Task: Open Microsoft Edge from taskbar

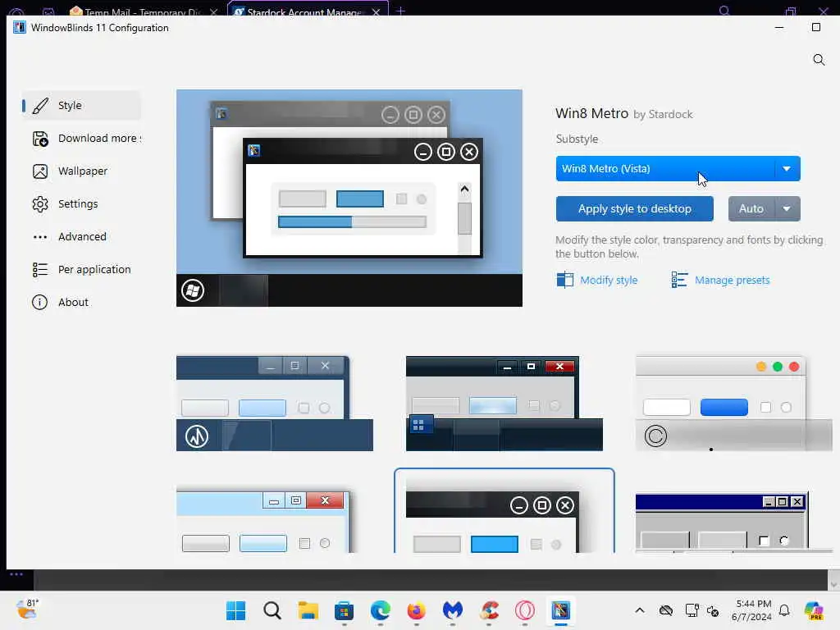Action: [x=381, y=610]
